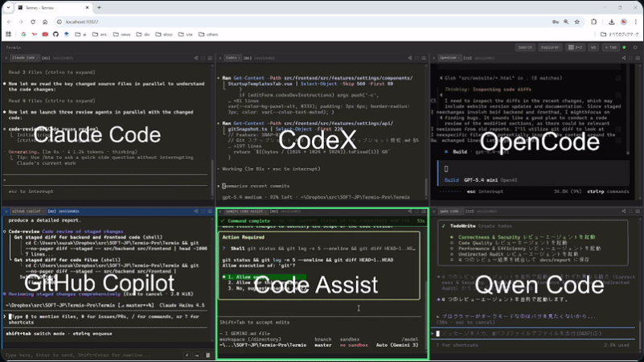Click the WS workspace button
644x362 pixels.
(x=593, y=47)
